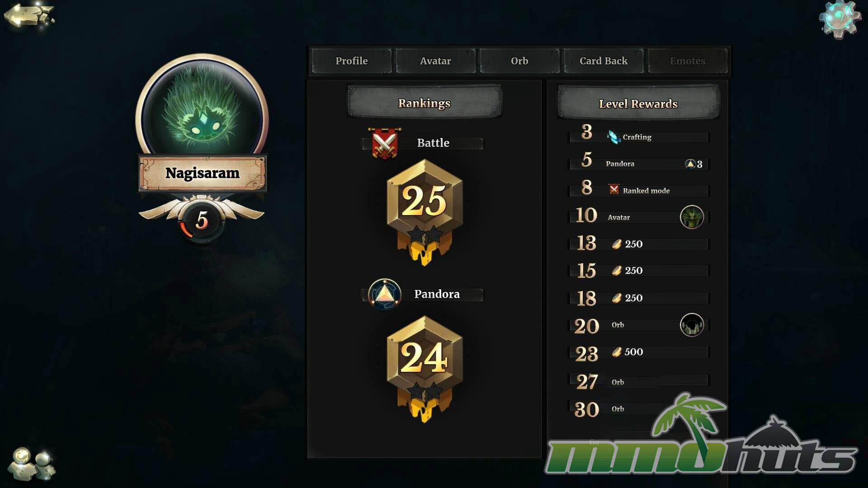Click the Battle rank 25 badge
868x488 pixels.
[425, 211]
